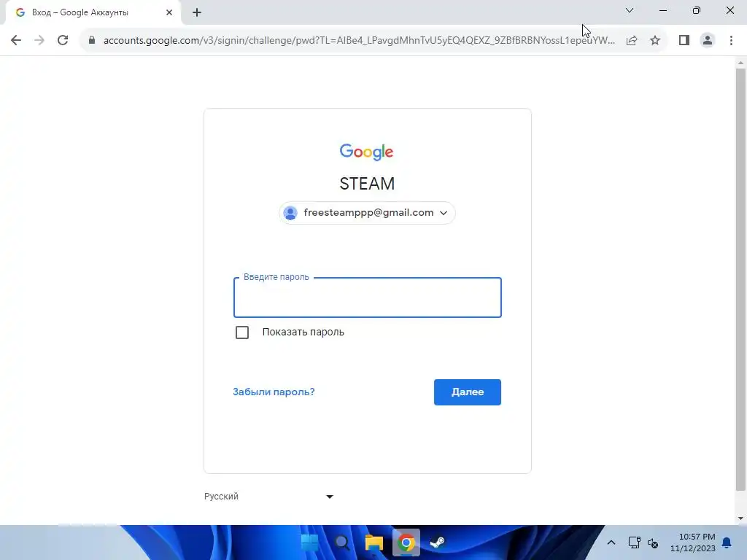Viewport: 747px width, 560px height.
Task: Open the tab search dropdown
Action: click(x=630, y=10)
